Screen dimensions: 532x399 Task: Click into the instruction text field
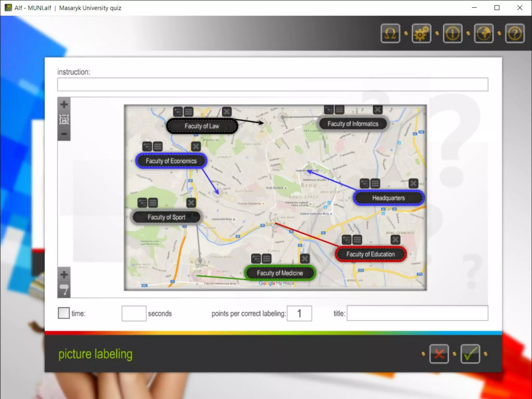click(272, 84)
